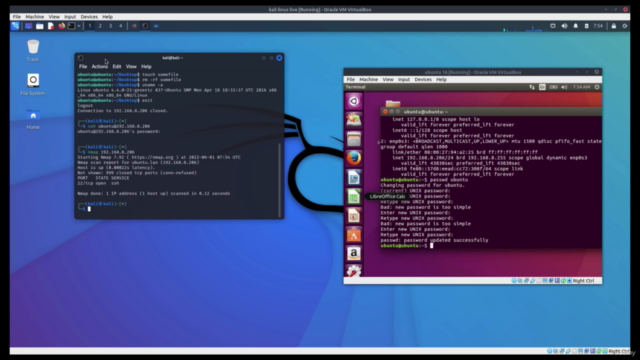Open Devices menu of outer Kali VirtualBox window
Viewport: 640px width, 360px height.
point(89,17)
